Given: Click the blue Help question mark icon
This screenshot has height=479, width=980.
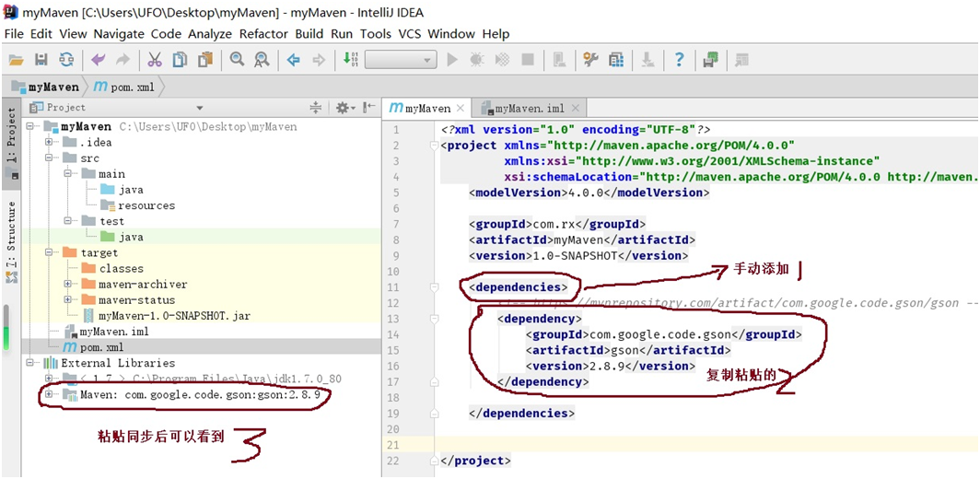Looking at the screenshot, I should [x=680, y=60].
